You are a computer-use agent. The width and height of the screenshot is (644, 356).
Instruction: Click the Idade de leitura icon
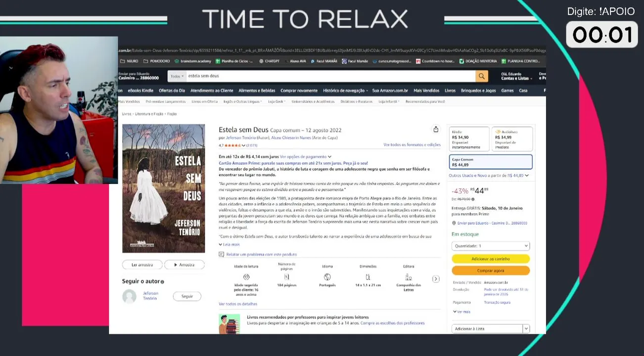point(246,277)
